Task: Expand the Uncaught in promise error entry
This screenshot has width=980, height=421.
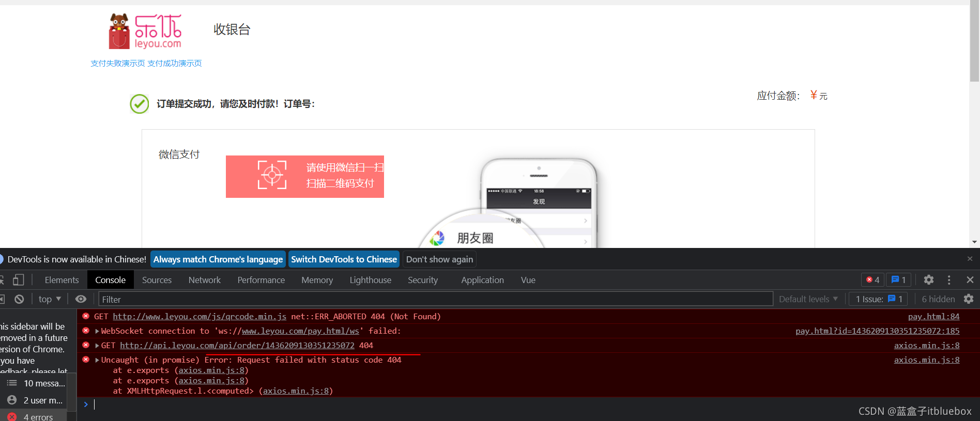Action: pyautogui.click(x=97, y=360)
